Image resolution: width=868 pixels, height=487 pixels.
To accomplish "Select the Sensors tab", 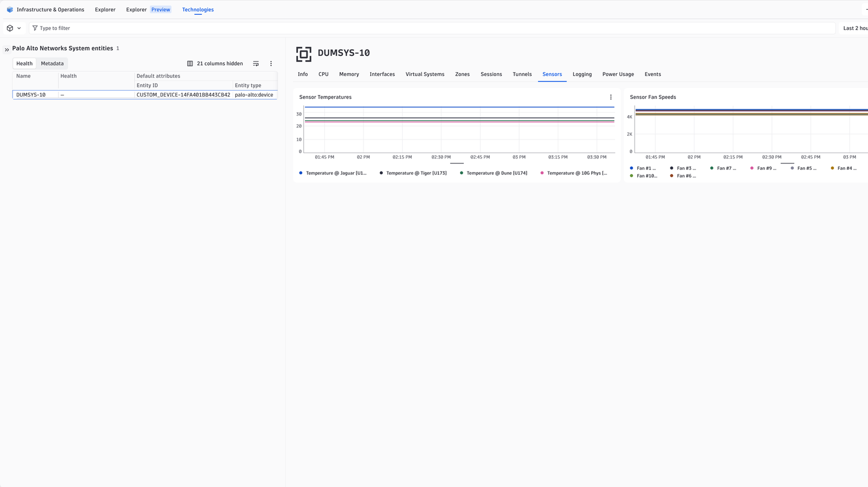I will (x=552, y=74).
